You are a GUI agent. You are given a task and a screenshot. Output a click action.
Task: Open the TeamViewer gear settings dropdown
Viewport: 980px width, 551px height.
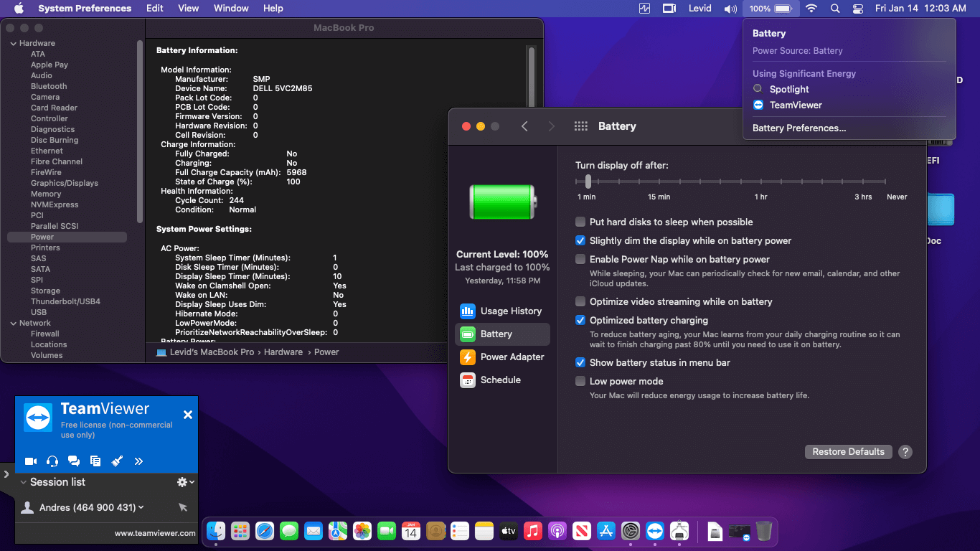point(186,482)
